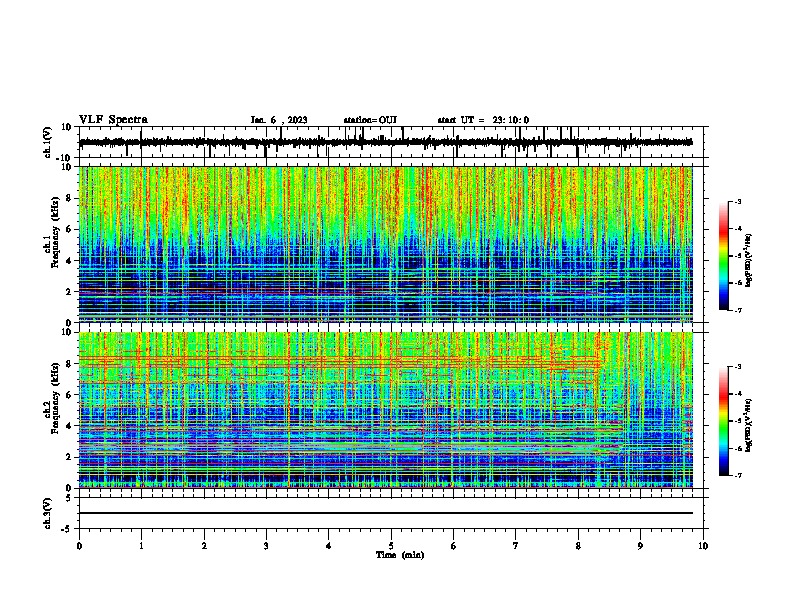The image size is (792, 612).
Task: Click the ch.1 voltage waveform trace
Action: point(385,142)
